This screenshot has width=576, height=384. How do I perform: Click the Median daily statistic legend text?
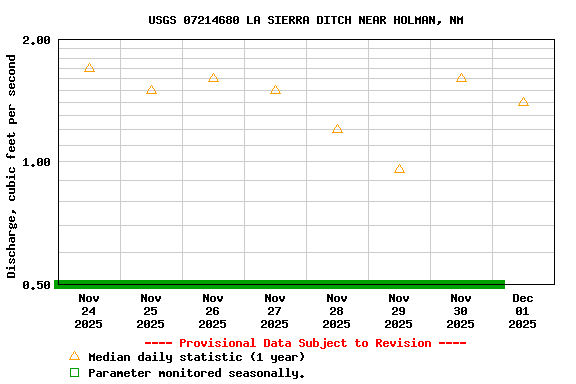point(197,357)
